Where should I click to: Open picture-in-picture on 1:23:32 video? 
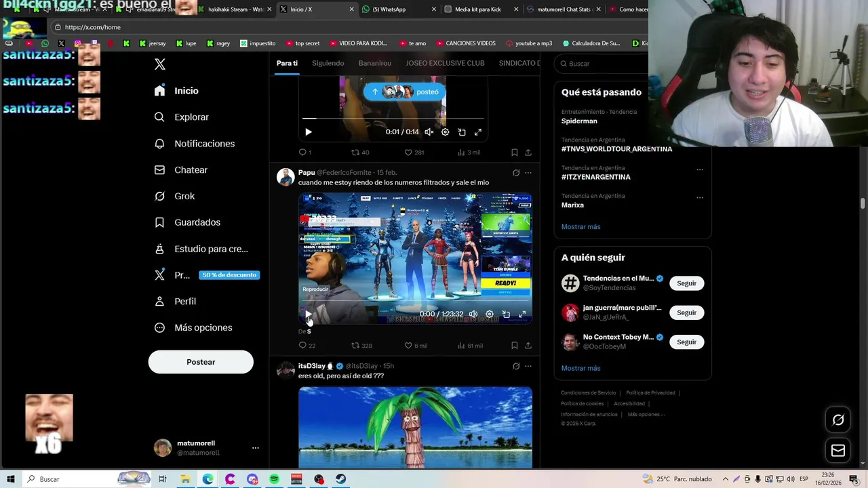(x=506, y=314)
